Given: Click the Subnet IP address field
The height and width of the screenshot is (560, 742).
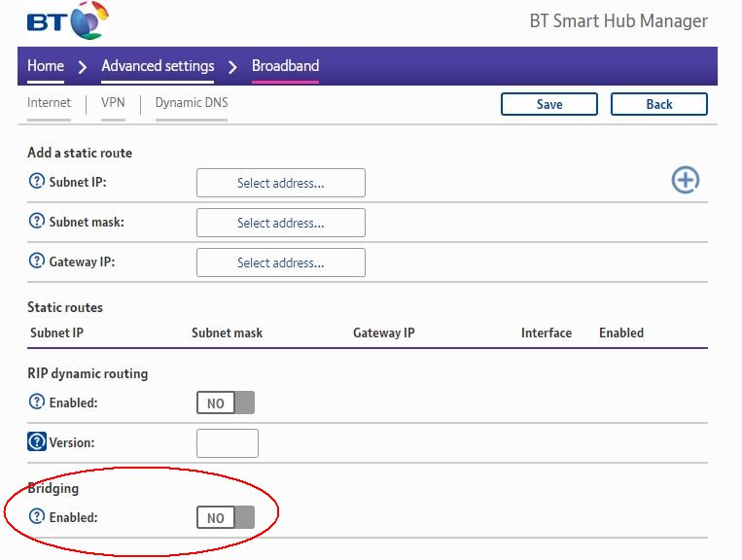Looking at the screenshot, I should pos(281,183).
